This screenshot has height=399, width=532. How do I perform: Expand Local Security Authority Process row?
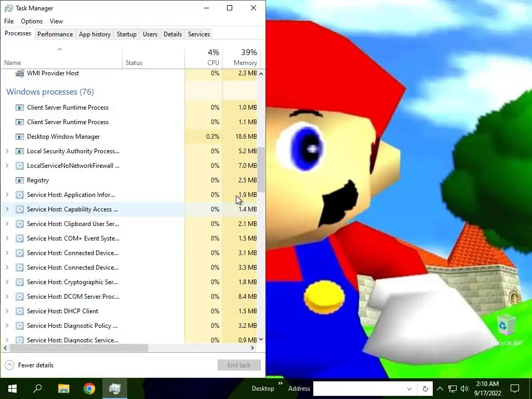point(7,151)
